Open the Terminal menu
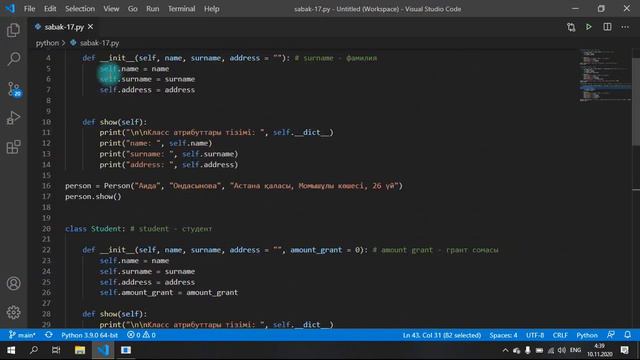This screenshot has width=640, height=360. [182, 9]
